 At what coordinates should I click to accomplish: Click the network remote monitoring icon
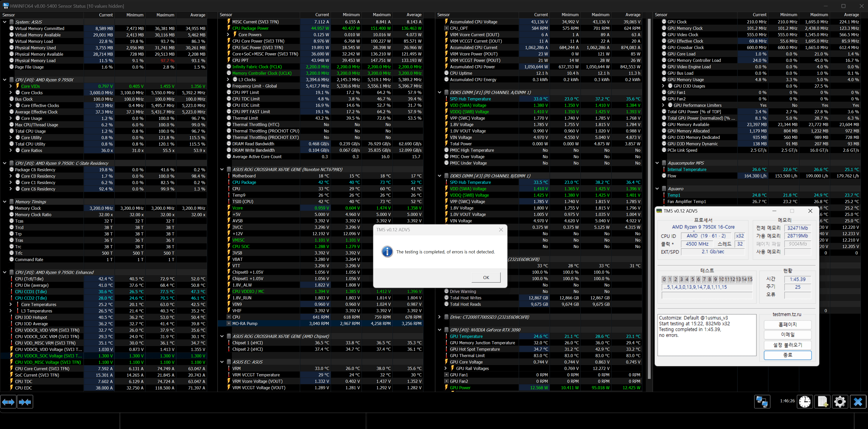(x=762, y=402)
